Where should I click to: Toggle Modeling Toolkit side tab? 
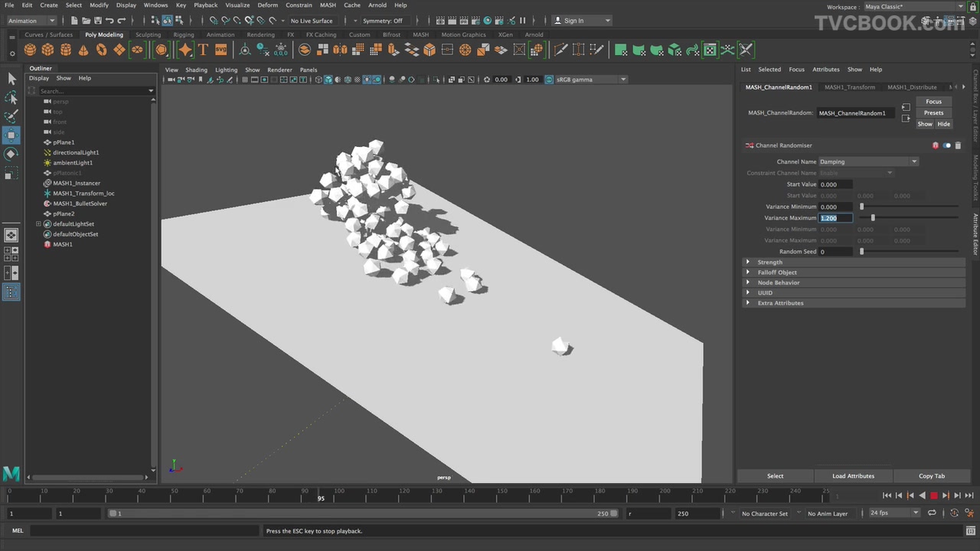(x=975, y=178)
